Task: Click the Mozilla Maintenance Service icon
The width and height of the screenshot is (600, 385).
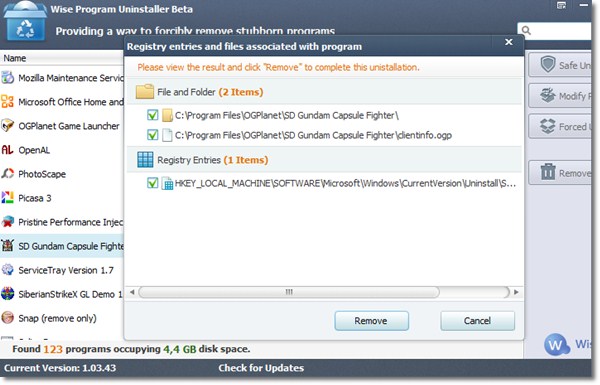Action: (7, 78)
